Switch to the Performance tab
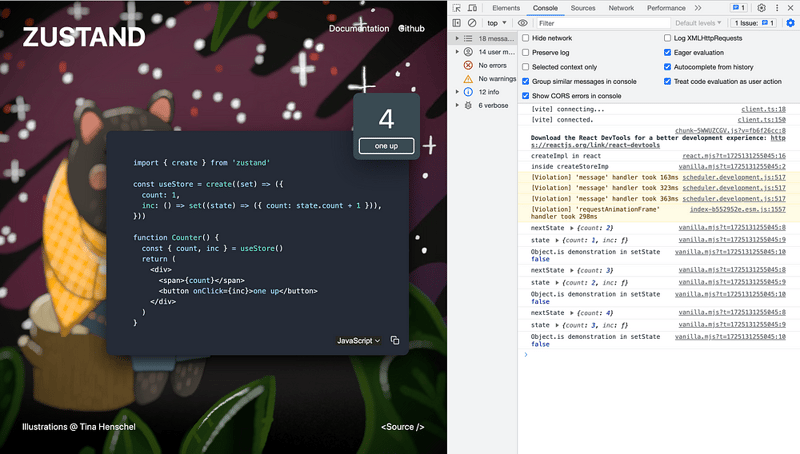The image size is (800, 454). point(666,8)
